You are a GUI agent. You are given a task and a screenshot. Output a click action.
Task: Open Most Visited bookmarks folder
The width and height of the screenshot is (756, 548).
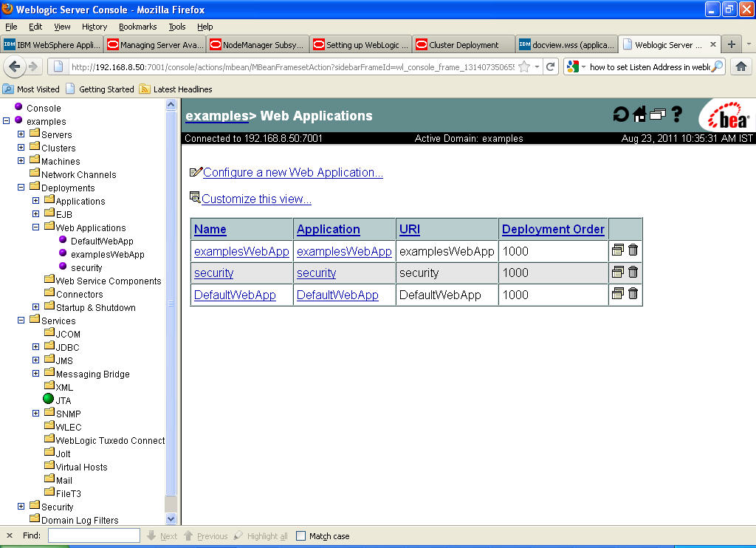31,89
